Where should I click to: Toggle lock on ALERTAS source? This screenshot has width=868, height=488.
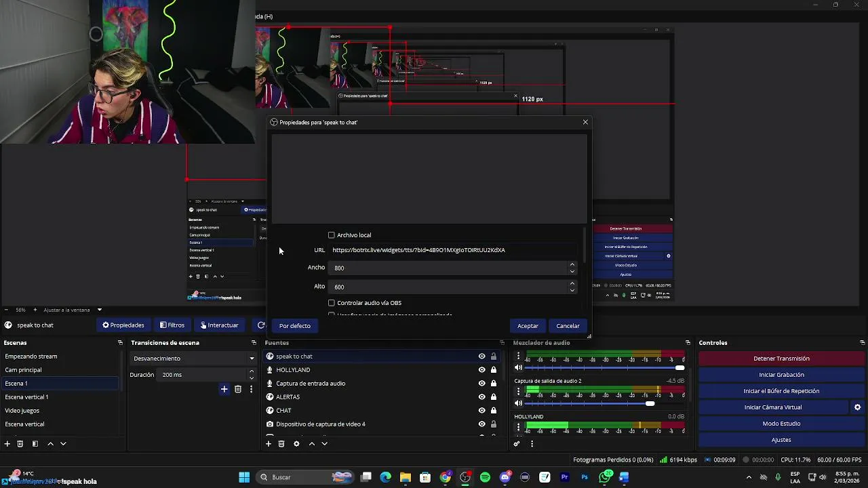tap(494, 397)
